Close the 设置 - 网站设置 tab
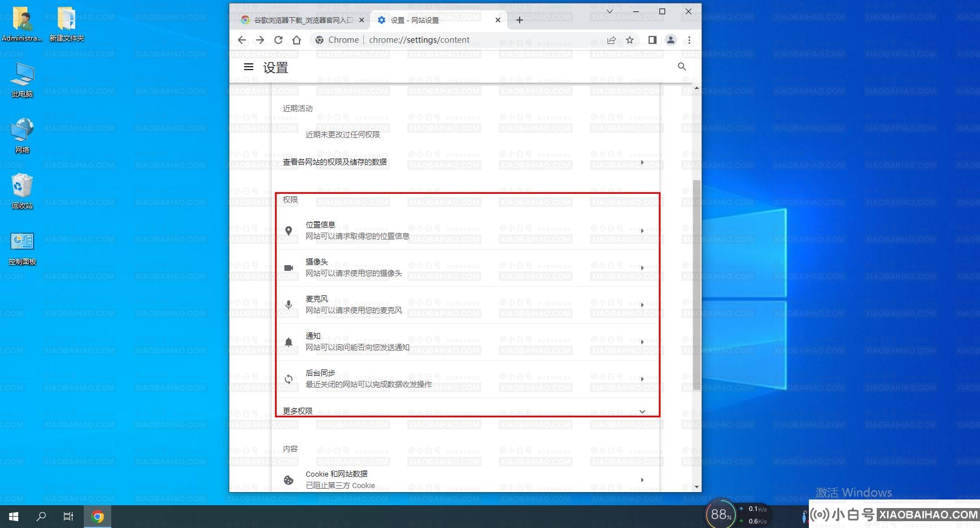The height and width of the screenshot is (528, 980). 498,20
